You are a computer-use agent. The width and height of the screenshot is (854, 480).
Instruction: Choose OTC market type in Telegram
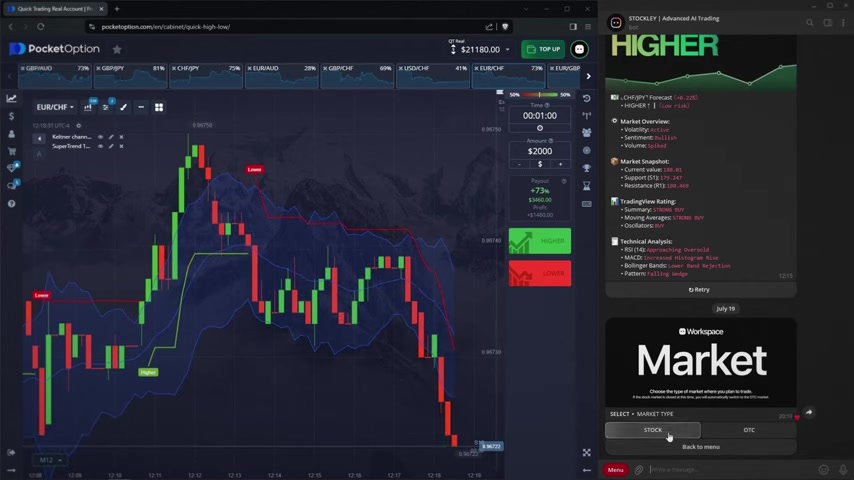click(x=749, y=430)
